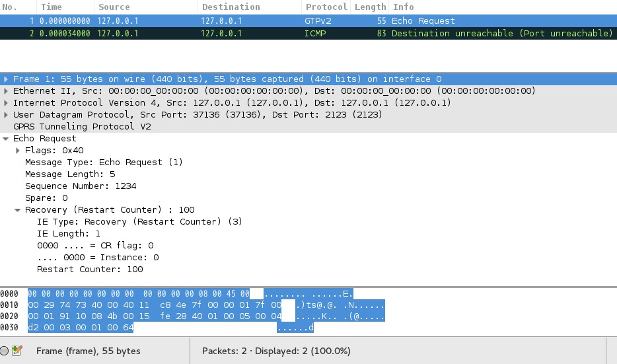Click 'Frame (frame), 55 bytes' status text
The width and height of the screenshot is (617, 364).
[88, 351]
